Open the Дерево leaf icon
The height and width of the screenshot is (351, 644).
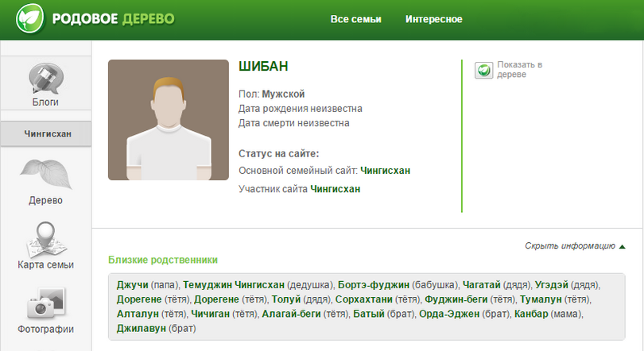pos(45,175)
